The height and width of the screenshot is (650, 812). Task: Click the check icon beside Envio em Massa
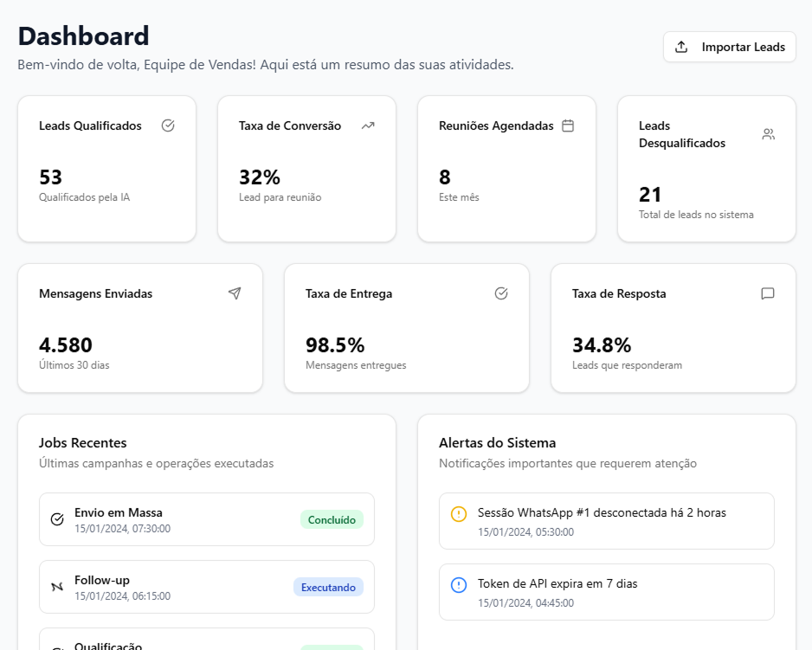[x=57, y=519]
